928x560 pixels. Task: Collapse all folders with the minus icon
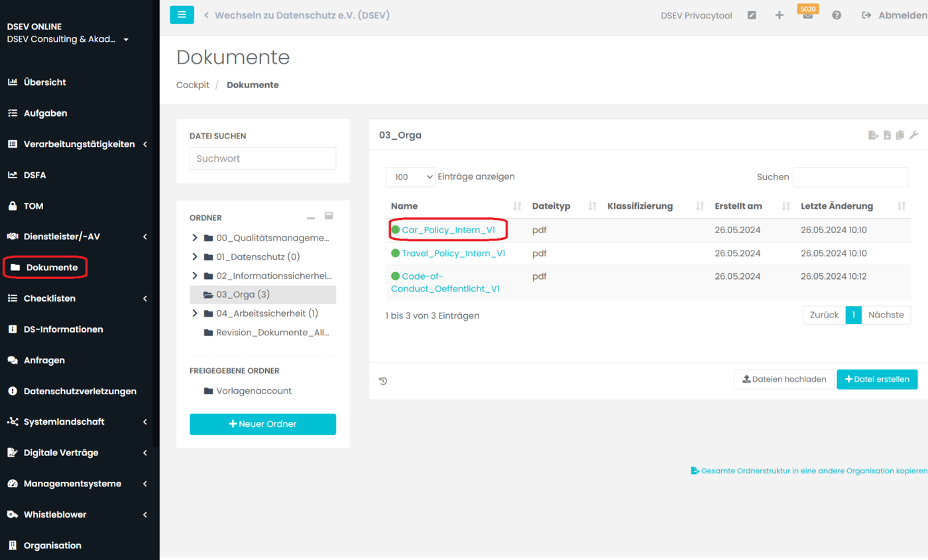click(311, 217)
